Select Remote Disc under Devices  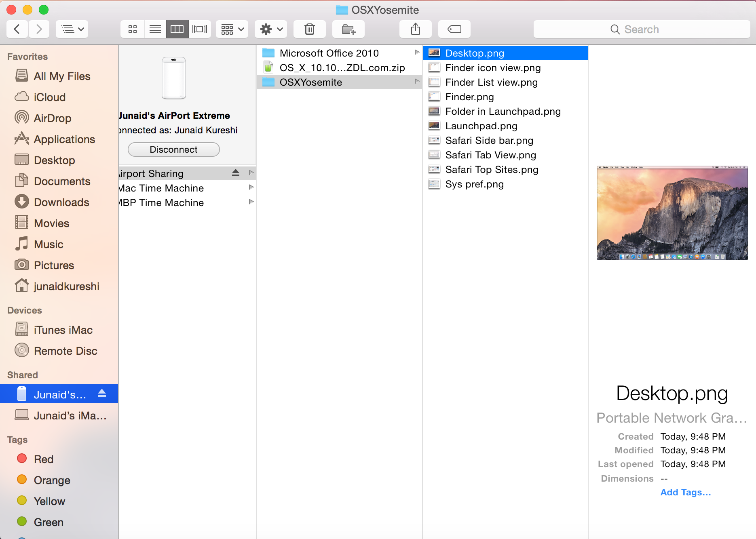pos(59,351)
